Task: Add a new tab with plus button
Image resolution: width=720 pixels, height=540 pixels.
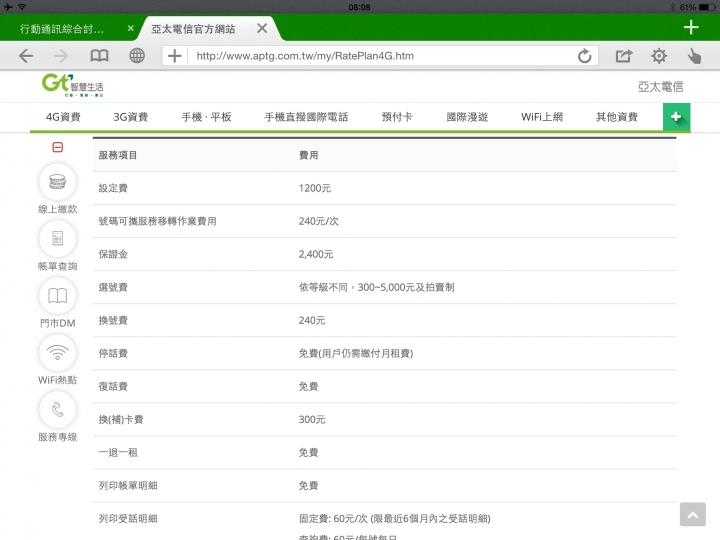Action: click(x=691, y=28)
